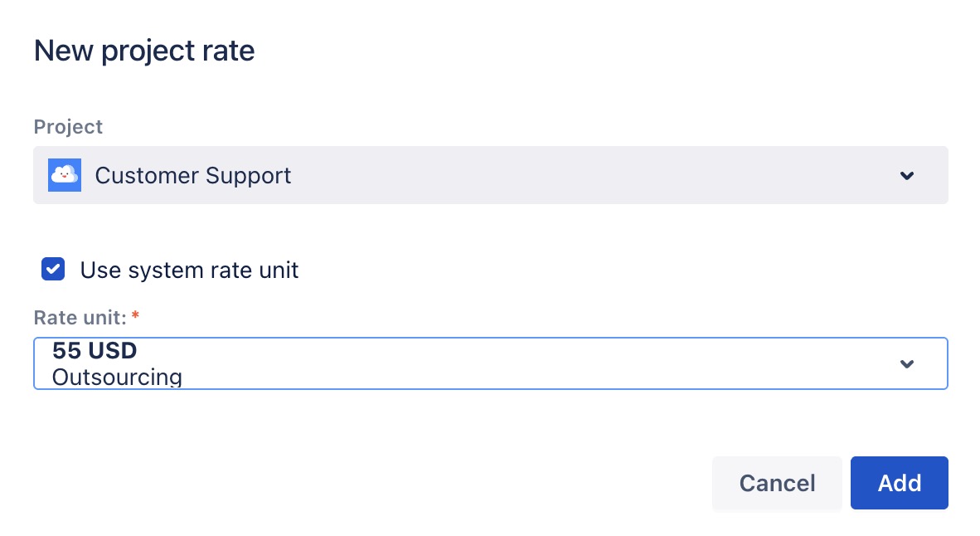Viewport: 980px width, 536px height.
Task: Uncheck the Use system rate unit checkbox
Action: [53, 270]
